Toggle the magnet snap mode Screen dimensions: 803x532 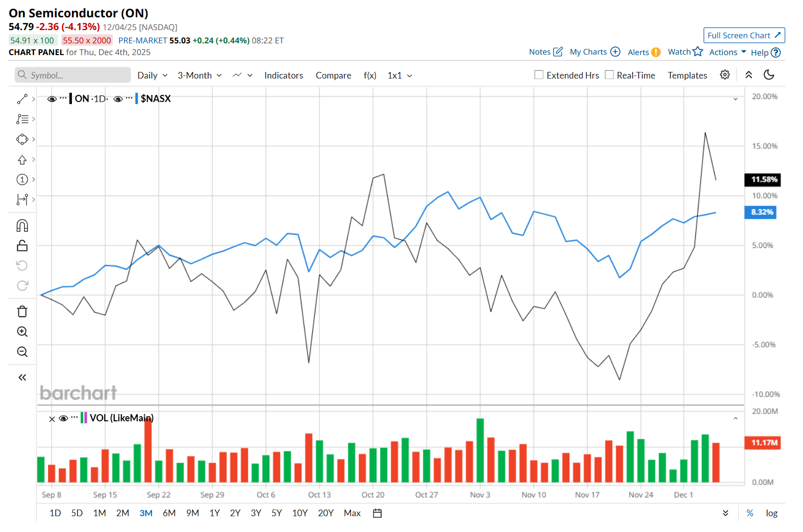[22, 225]
